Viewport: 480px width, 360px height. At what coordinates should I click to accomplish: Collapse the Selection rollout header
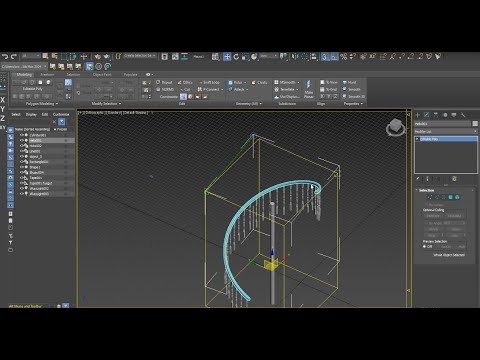(x=445, y=190)
